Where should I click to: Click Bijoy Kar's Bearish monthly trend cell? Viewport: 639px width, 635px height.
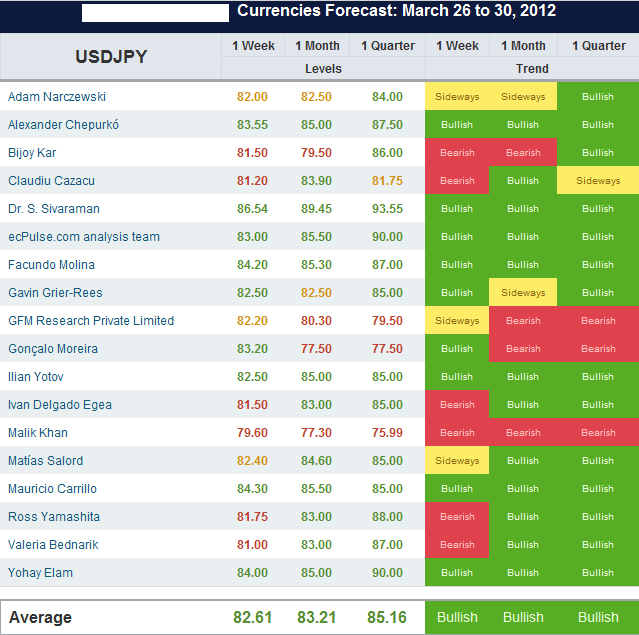[523, 153]
